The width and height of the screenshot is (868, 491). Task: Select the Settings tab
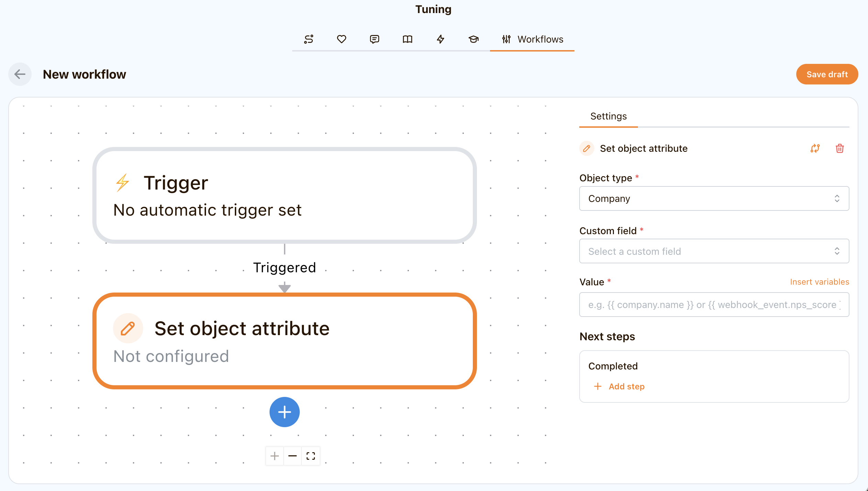point(608,116)
